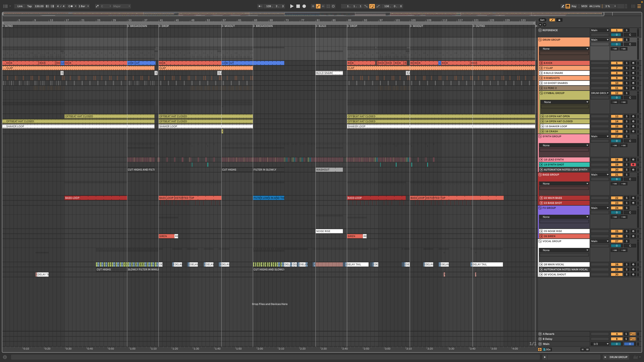Open the quantization 1 Bar dropdown
This screenshot has width=644, height=362.
pyautogui.click(x=84, y=6)
